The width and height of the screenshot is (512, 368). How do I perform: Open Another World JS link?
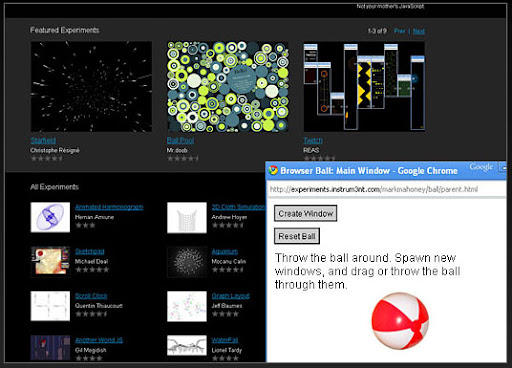coord(99,340)
